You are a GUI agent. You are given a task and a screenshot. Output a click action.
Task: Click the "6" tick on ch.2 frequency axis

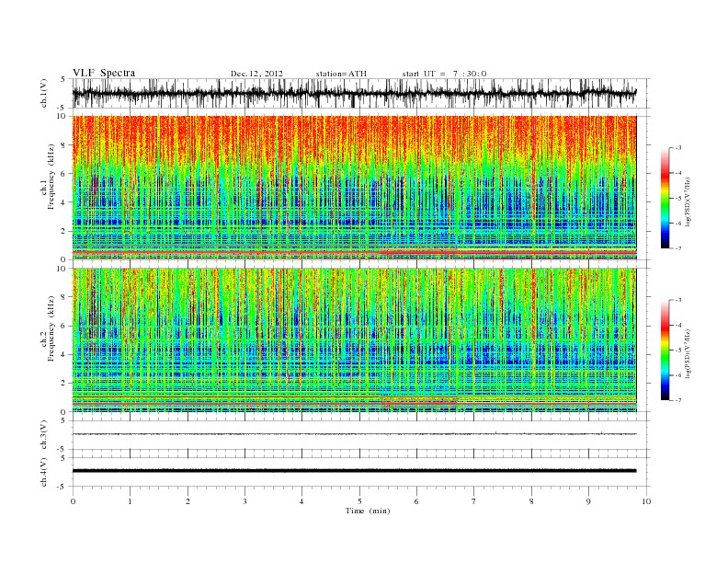coord(63,326)
